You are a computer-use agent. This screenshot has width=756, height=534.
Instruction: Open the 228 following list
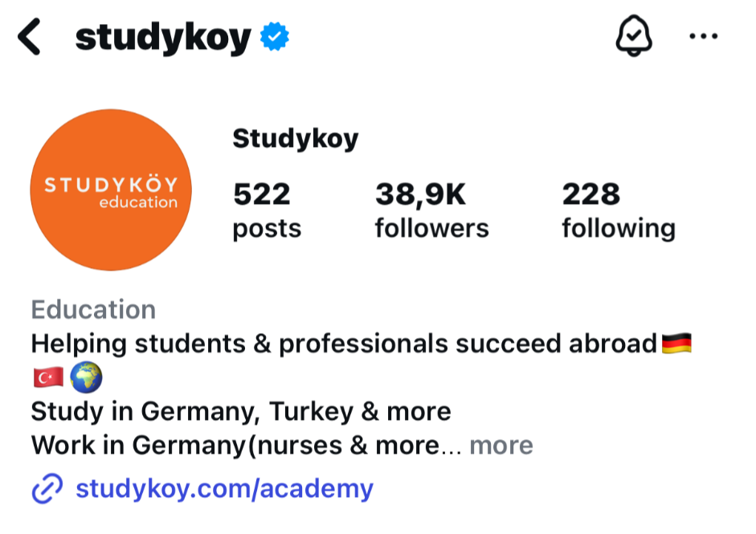coord(618,210)
